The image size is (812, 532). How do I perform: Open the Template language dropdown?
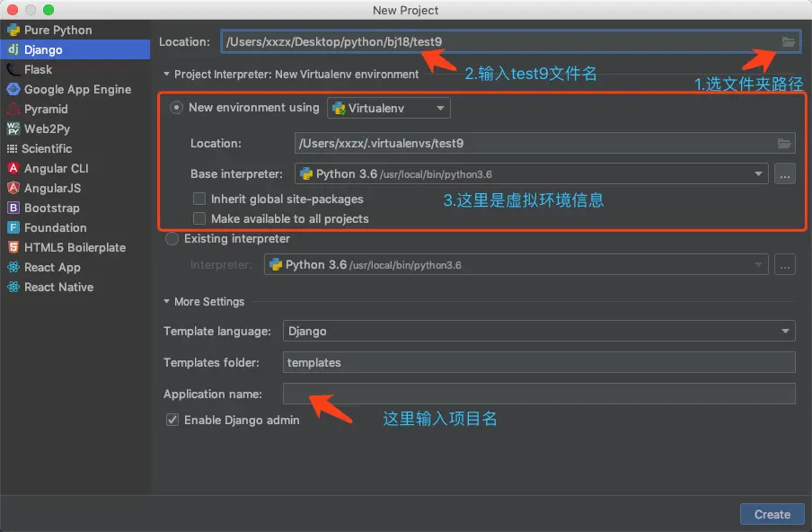click(539, 331)
